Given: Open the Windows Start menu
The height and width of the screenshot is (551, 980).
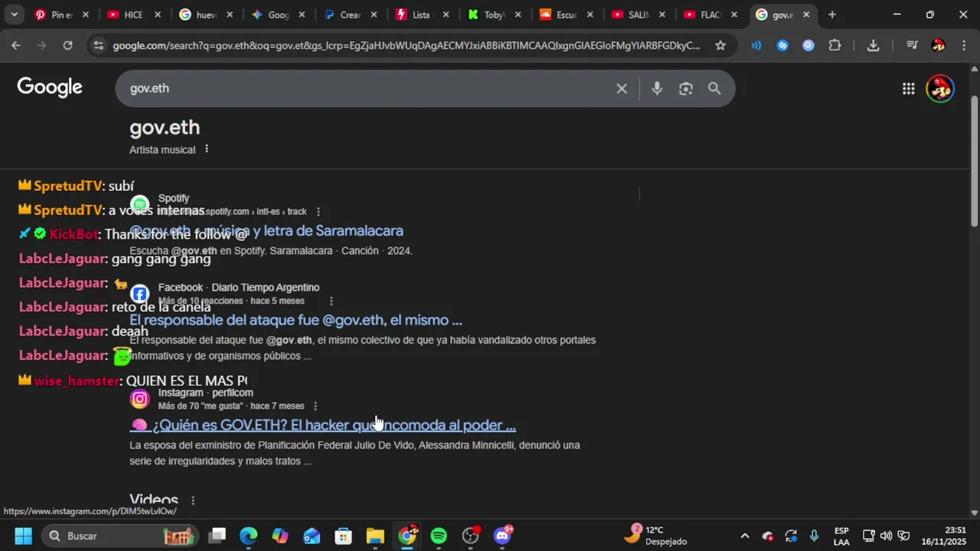Looking at the screenshot, I should point(23,536).
